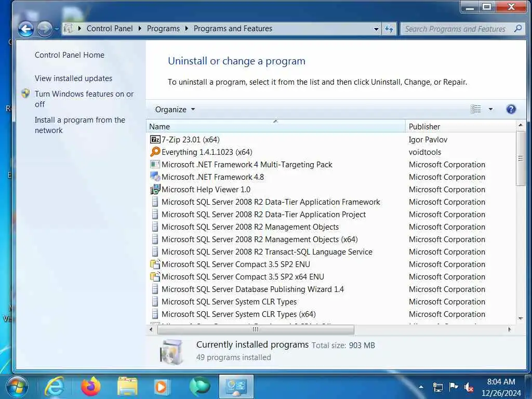Click the vertical scrollbar up arrow
532x399 pixels.
coord(521,125)
